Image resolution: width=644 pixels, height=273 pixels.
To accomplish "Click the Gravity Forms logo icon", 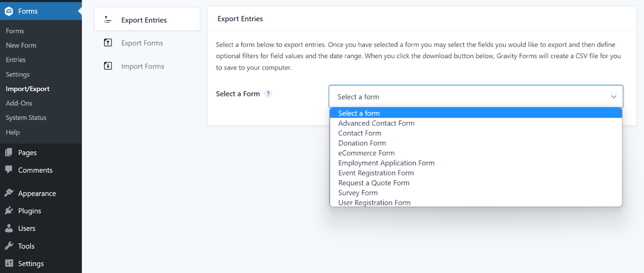I will point(8,11).
